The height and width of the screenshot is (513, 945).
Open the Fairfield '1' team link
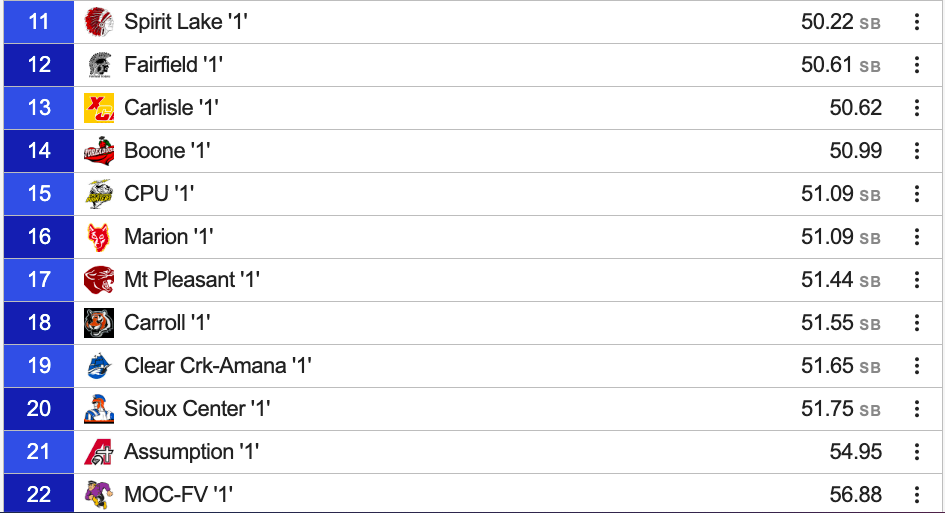[x=174, y=65]
